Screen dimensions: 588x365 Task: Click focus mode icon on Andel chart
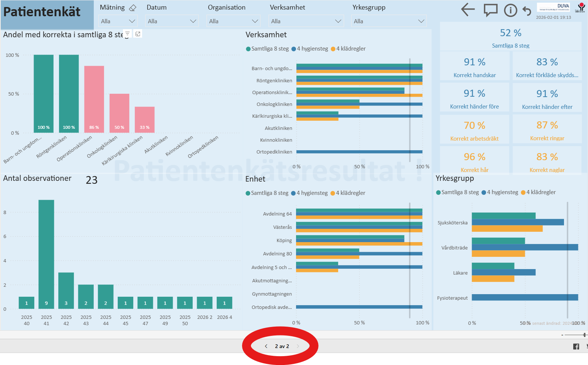[x=138, y=34]
